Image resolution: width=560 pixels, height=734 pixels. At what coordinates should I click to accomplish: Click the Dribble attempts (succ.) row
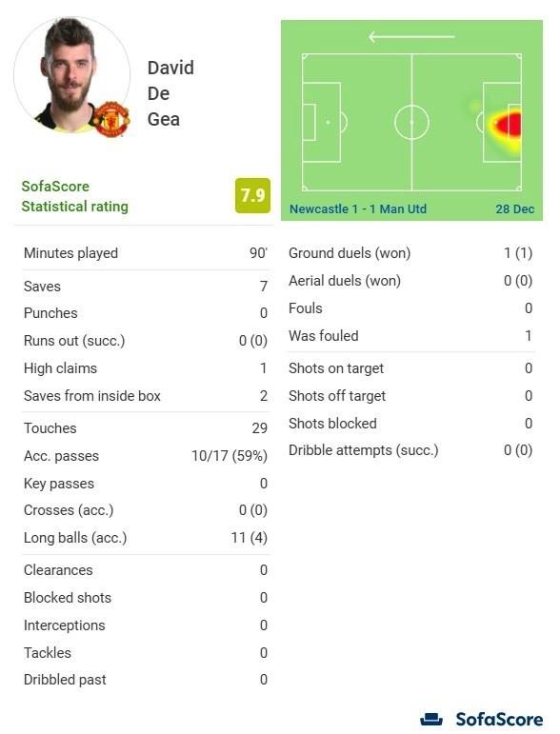pyautogui.click(x=410, y=450)
